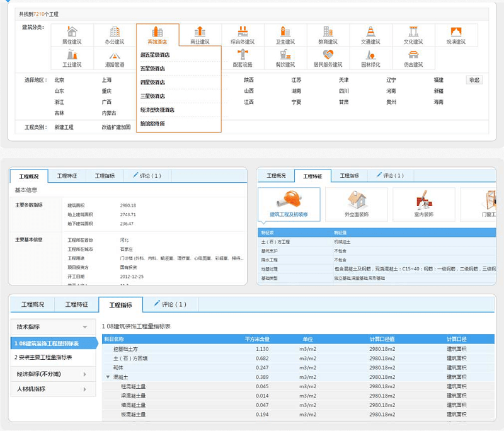504x431 pixels.
Task: Click the 砌体 table row
Action: click(x=298, y=368)
